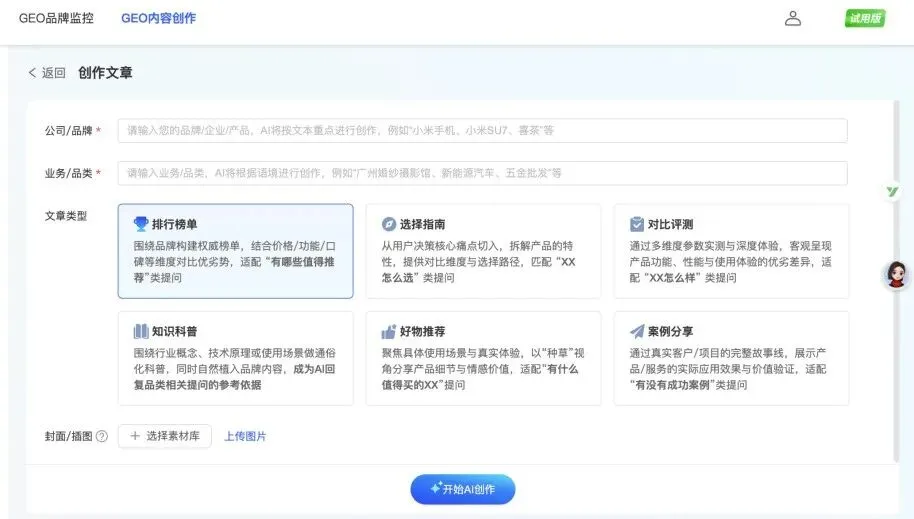The width and height of the screenshot is (914, 519).
Task: Click the 公司/品牌 field label
Action: (68, 131)
